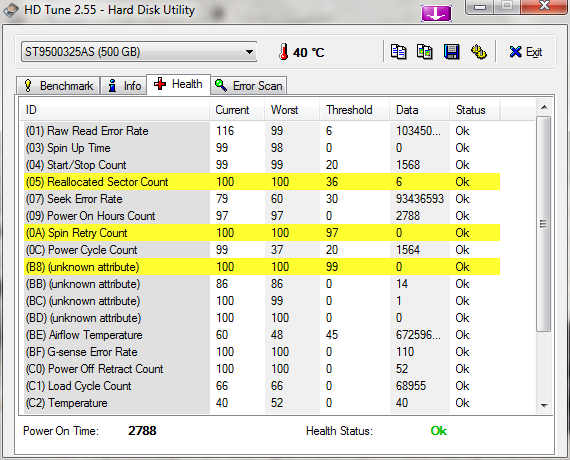Image resolution: width=570 pixels, height=460 pixels.
Task: Click the ID column header
Action: 114,110
